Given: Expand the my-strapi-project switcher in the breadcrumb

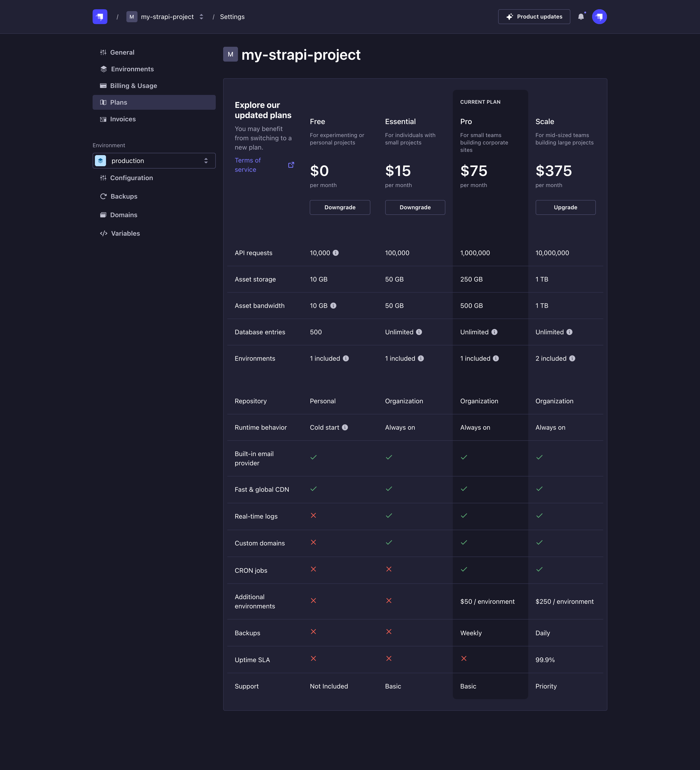Looking at the screenshot, I should point(201,17).
